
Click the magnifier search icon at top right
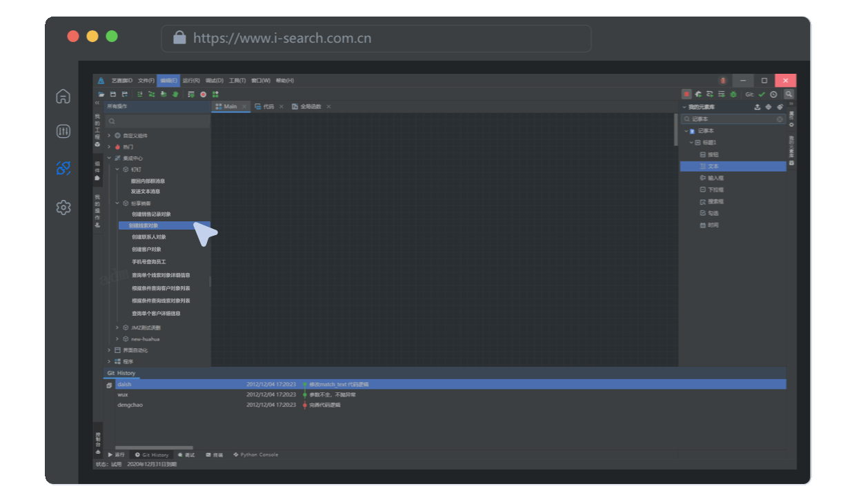point(789,94)
